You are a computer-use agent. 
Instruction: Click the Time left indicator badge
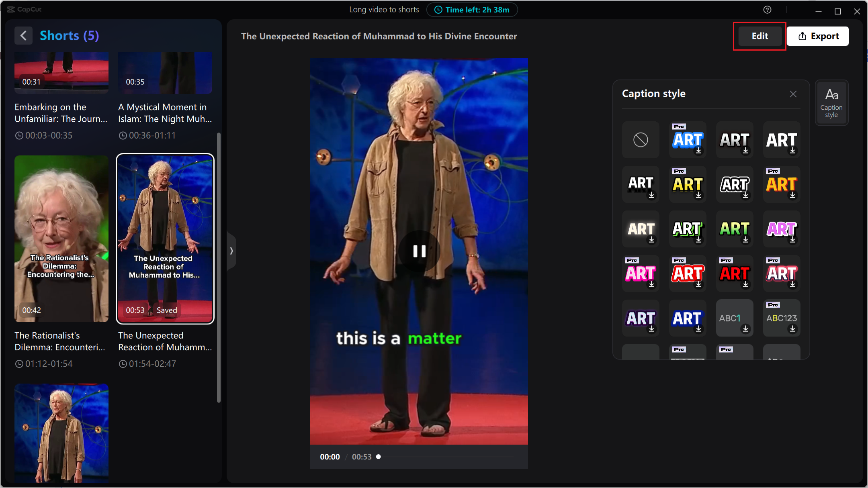click(472, 10)
